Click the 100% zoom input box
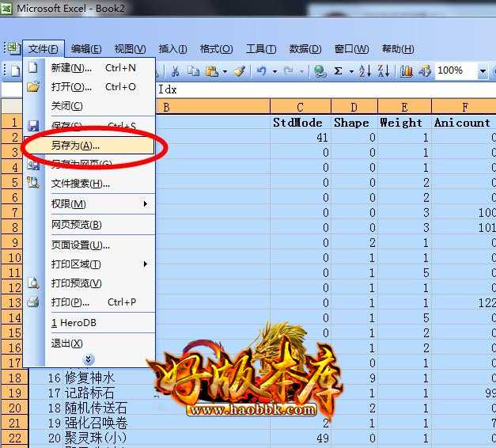This screenshot has height=448, width=496. pos(456,70)
